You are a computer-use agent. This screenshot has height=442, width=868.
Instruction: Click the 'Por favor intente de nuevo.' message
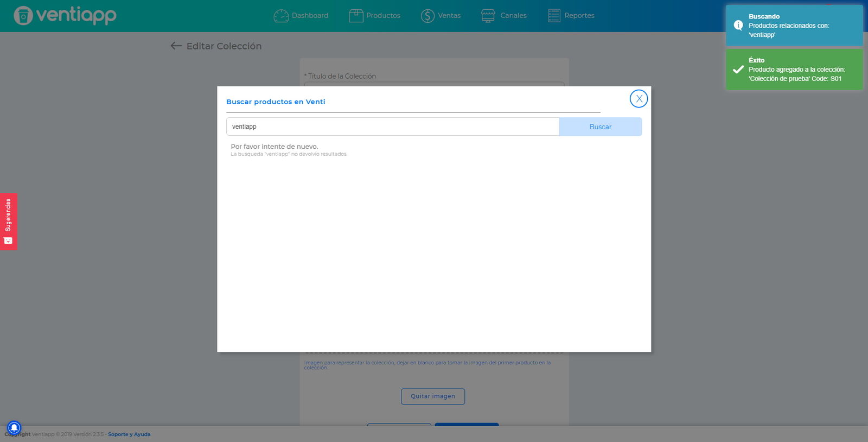tap(275, 147)
